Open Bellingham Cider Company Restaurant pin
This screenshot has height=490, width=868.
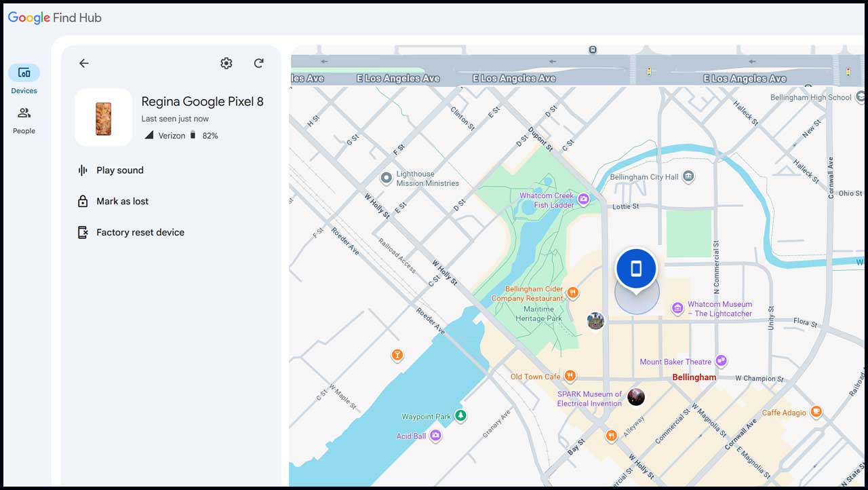pyautogui.click(x=573, y=293)
